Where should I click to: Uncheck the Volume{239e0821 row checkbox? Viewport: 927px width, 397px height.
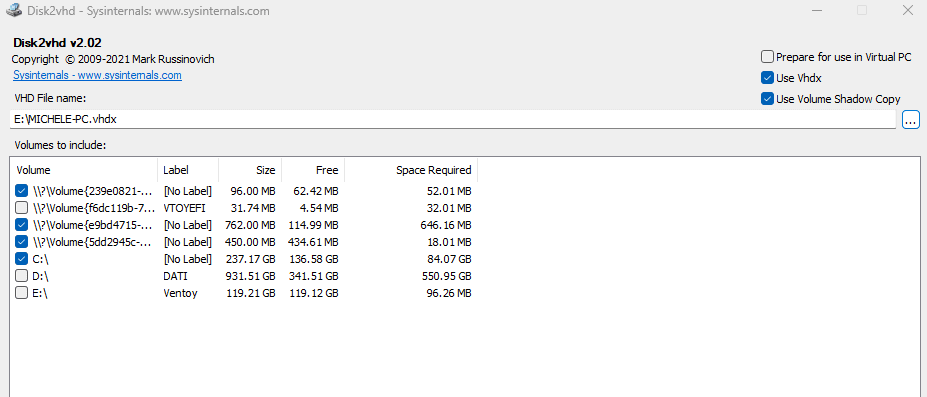point(21,190)
